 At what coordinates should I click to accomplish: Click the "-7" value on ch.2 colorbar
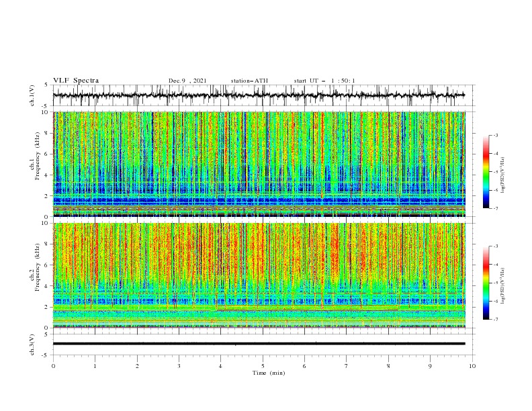(496, 320)
